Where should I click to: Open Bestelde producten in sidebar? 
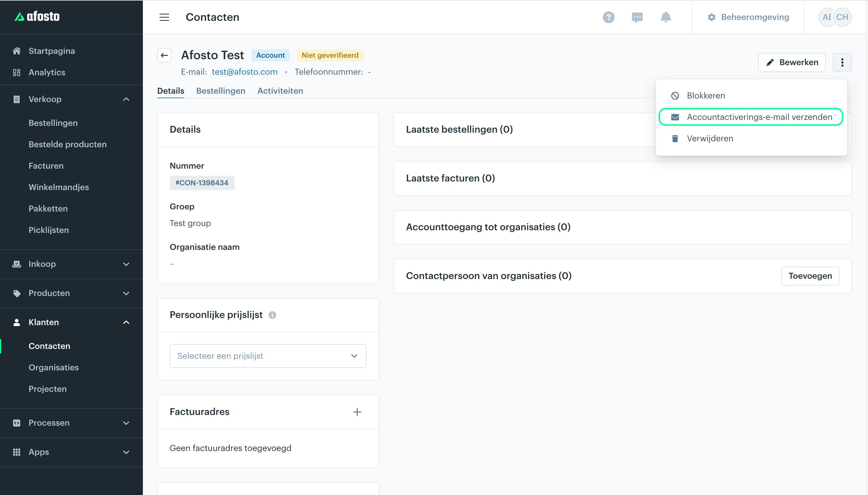click(x=68, y=145)
